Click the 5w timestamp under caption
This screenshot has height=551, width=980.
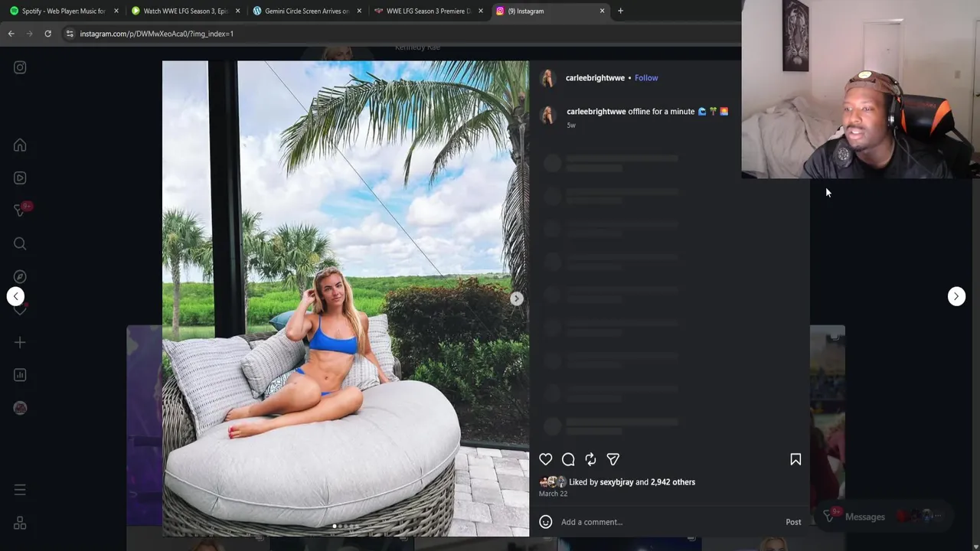click(x=571, y=126)
